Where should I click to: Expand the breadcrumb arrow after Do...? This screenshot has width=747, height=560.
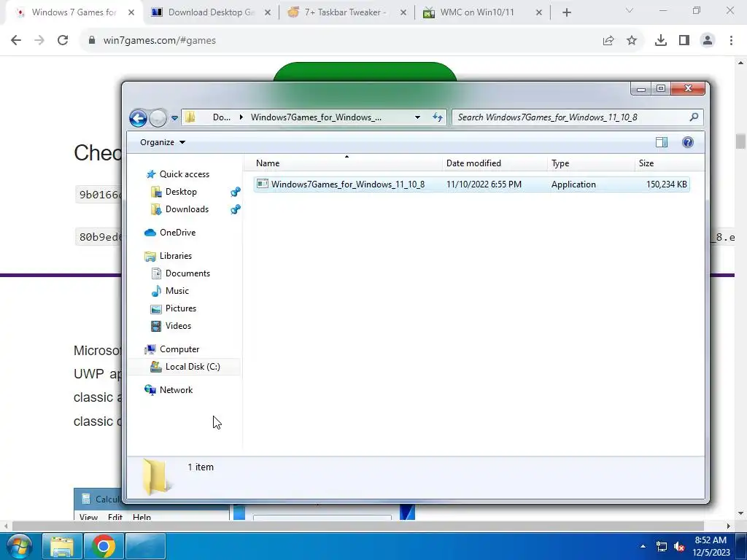pos(241,117)
